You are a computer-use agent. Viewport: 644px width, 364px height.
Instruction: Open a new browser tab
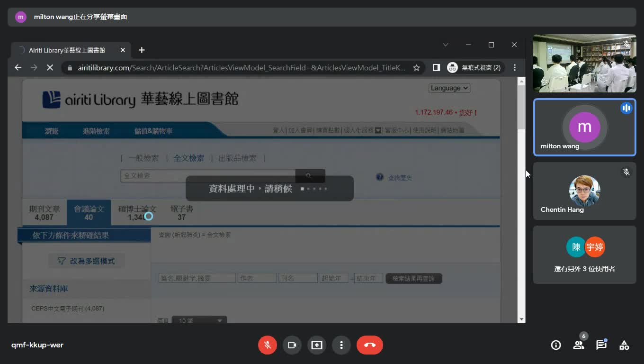click(142, 50)
